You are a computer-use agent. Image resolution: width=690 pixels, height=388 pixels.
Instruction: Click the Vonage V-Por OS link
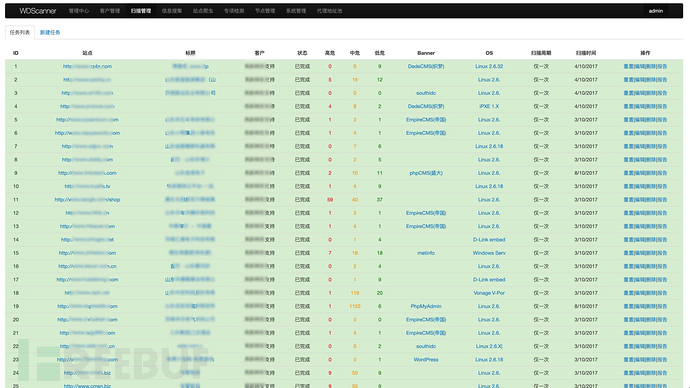click(489, 293)
